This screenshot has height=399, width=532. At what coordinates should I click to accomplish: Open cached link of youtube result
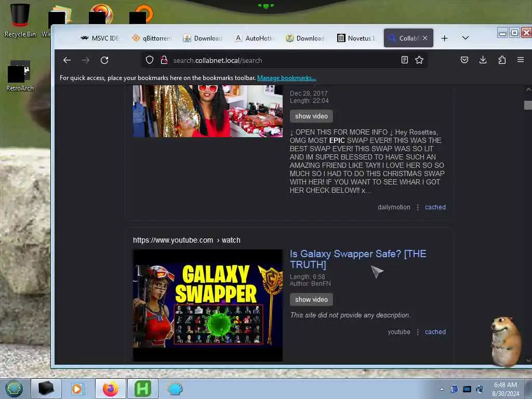click(x=435, y=332)
